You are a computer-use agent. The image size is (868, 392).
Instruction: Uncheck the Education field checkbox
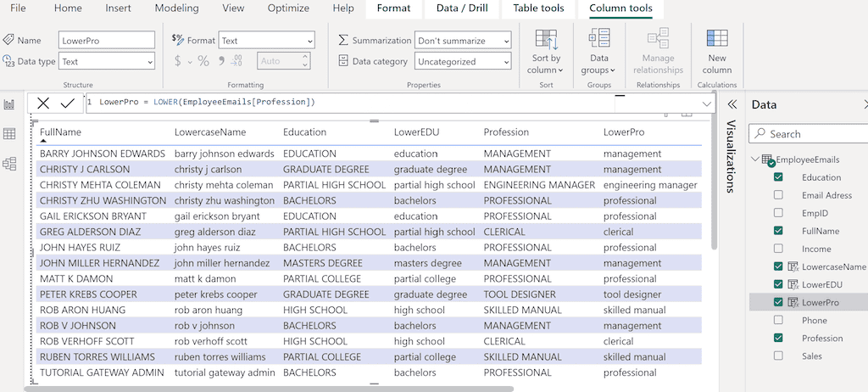coord(778,177)
